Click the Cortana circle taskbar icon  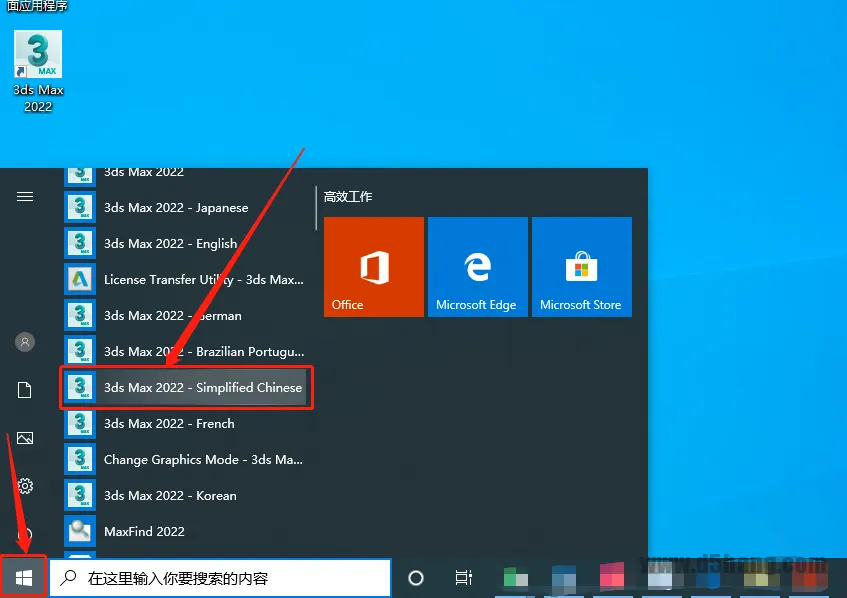(x=416, y=578)
